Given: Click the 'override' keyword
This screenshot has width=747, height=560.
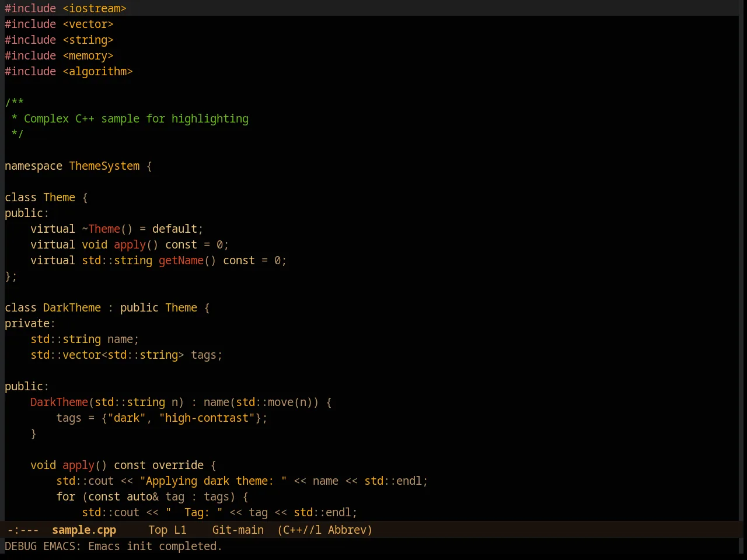Looking at the screenshot, I should pyautogui.click(x=178, y=465).
